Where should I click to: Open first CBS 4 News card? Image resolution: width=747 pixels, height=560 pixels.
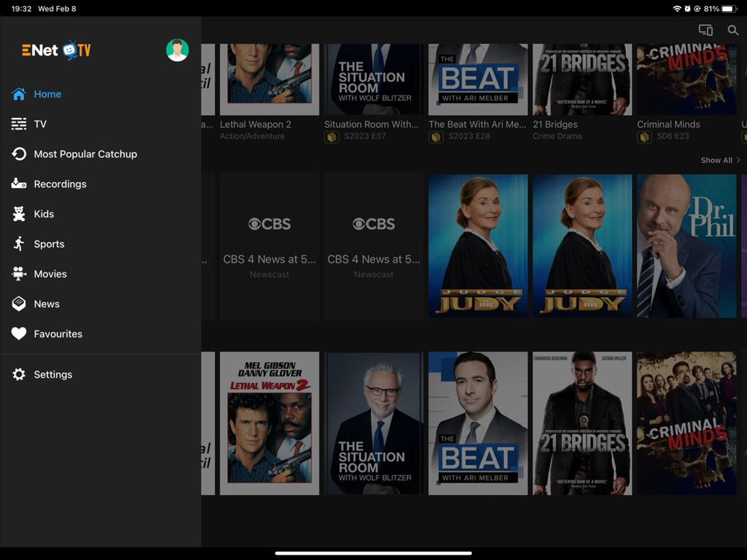coord(269,246)
